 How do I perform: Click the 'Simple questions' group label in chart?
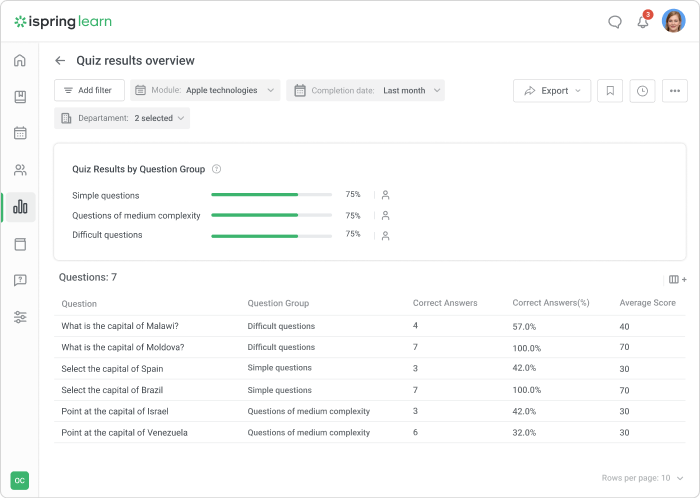(x=106, y=195)
